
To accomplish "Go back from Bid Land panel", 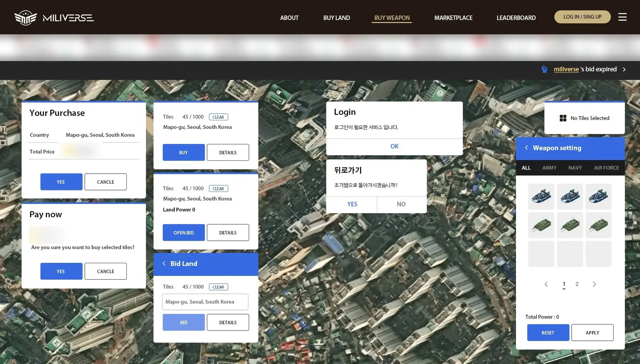I will click(x=164, y=263).
